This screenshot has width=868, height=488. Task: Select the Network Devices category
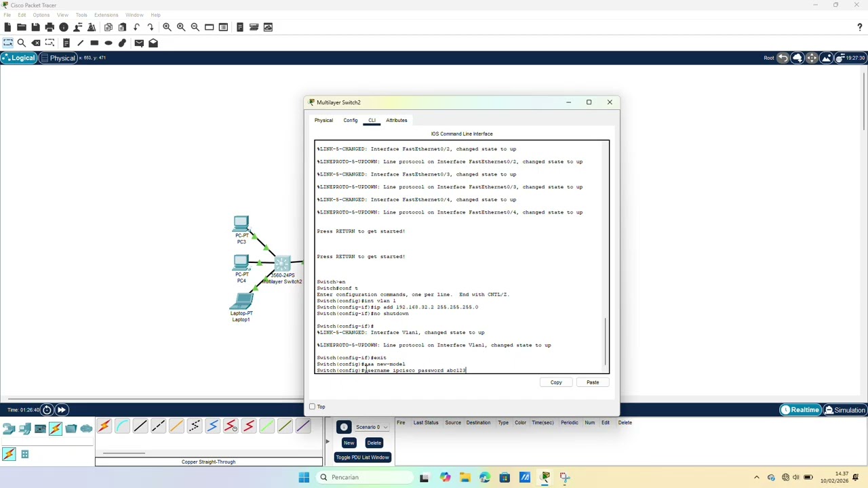coord(9,428)
